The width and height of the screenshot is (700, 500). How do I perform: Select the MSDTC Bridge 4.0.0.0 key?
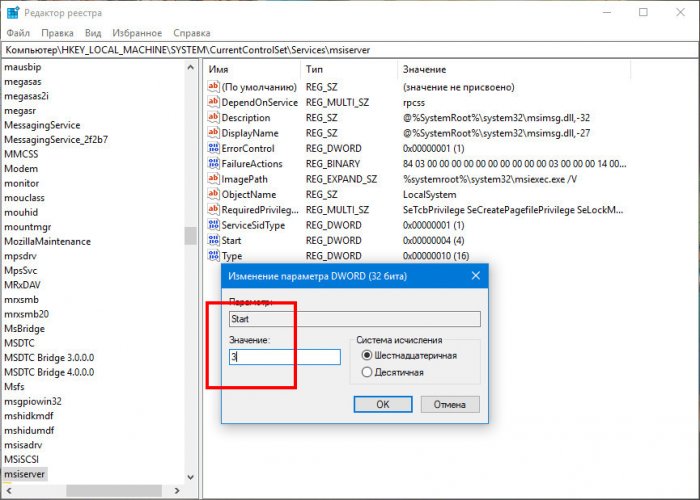pos(49,372)
